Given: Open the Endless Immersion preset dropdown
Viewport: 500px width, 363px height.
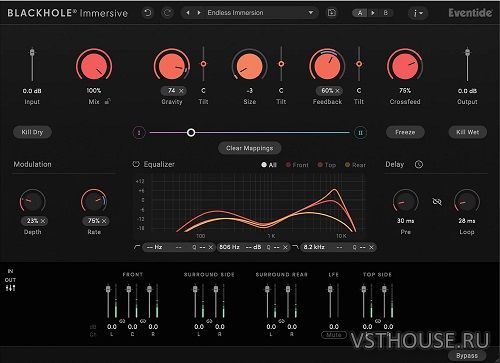Looking at the screenshot, I should coord(311,13).
